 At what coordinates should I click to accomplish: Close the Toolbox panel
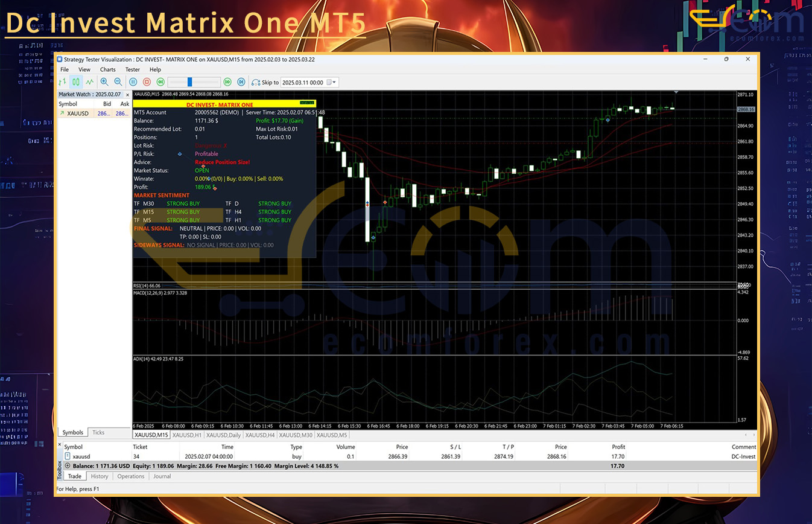(x=59, y=444)
